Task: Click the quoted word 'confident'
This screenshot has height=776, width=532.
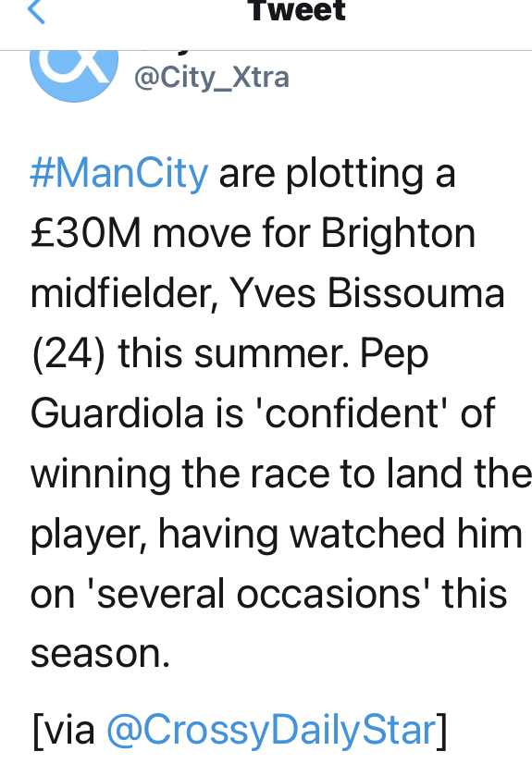Action: click(352, 413)
